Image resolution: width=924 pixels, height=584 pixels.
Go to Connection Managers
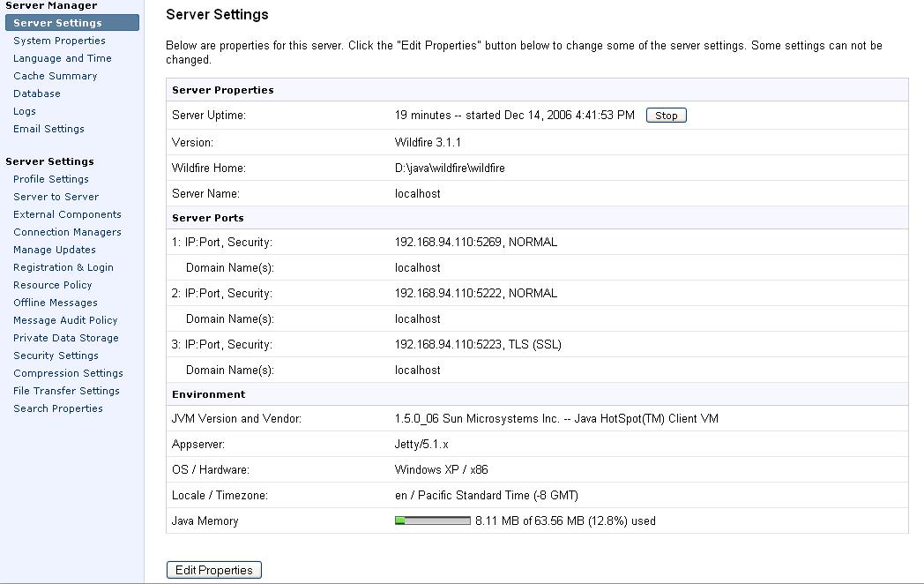pos(67,232)
